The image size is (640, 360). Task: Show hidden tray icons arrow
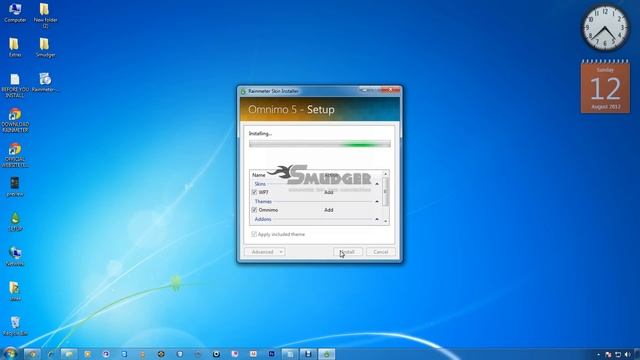coord(598,355)
